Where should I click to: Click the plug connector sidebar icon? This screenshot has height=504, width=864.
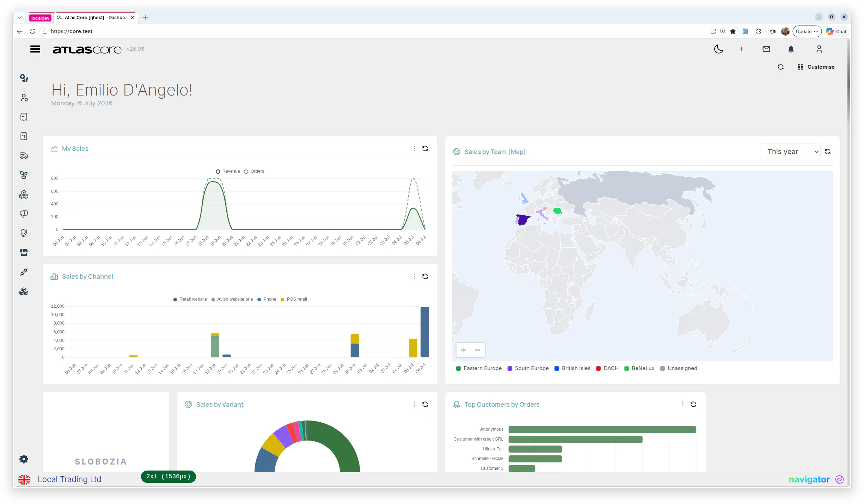pos(24,272)
